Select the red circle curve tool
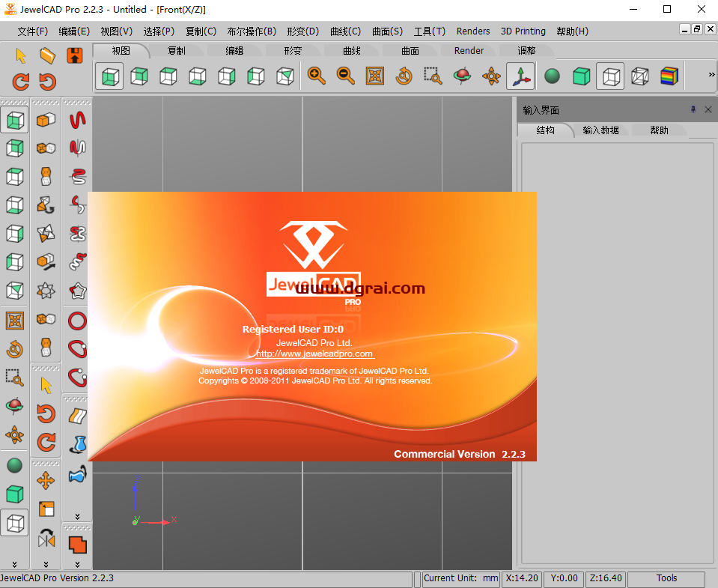Viewport: 718px width, 588px height. (x=77, y=321)
